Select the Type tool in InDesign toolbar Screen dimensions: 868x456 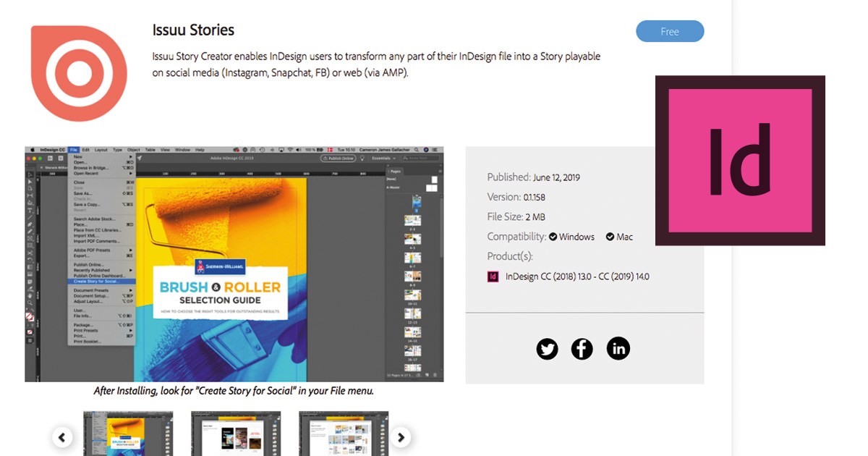(x=30, y=211)
